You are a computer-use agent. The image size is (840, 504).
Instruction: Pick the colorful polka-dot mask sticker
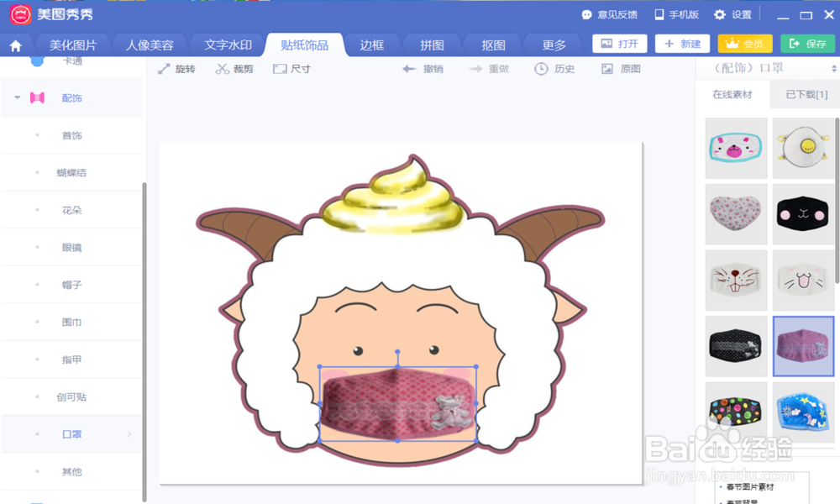[736, 412]
